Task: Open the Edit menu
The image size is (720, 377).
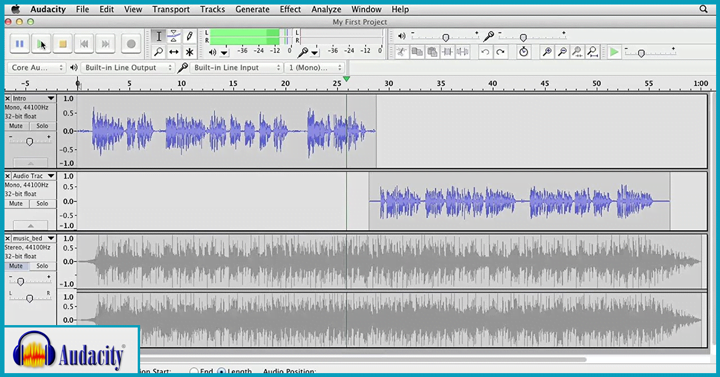Action: pos(107,9)
